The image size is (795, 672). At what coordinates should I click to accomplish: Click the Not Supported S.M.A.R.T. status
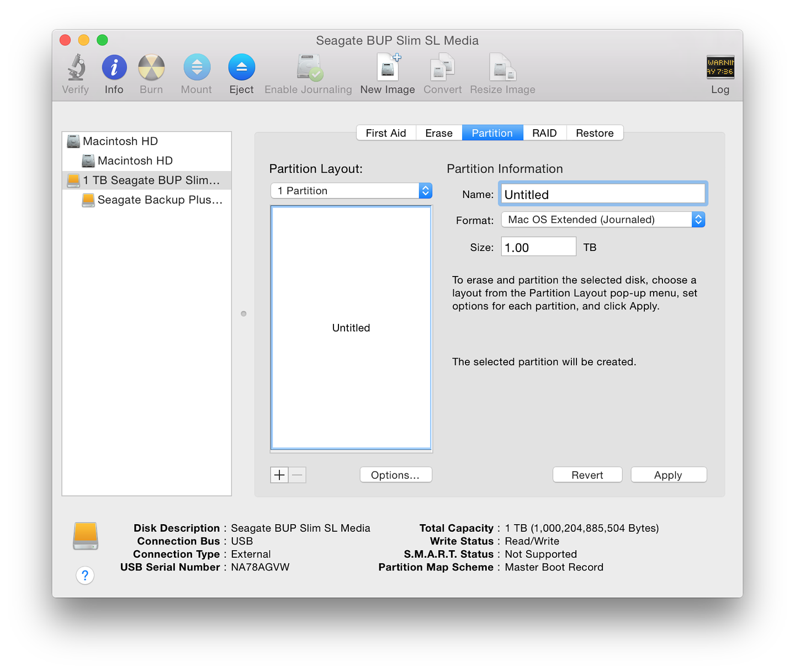pos(540,554)
